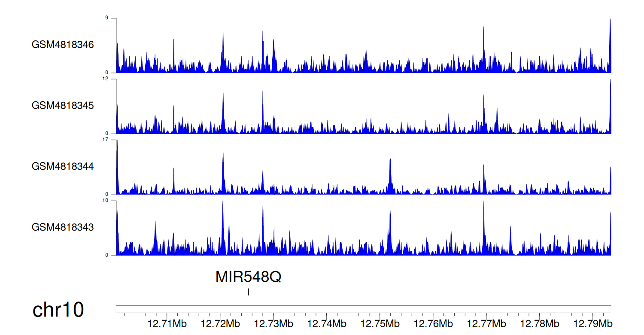Click the 12.76Mb axis tick label
The image size is (644, 335).
(434, 323)
